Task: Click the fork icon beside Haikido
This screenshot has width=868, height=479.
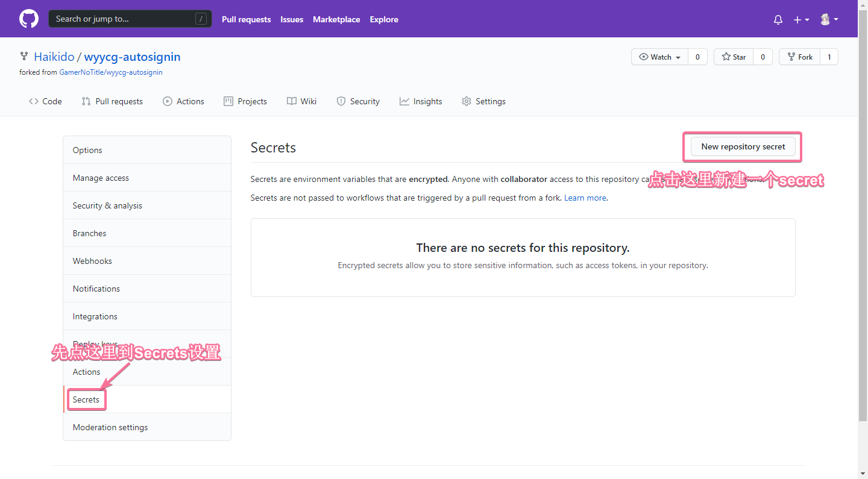Action: 24,57
